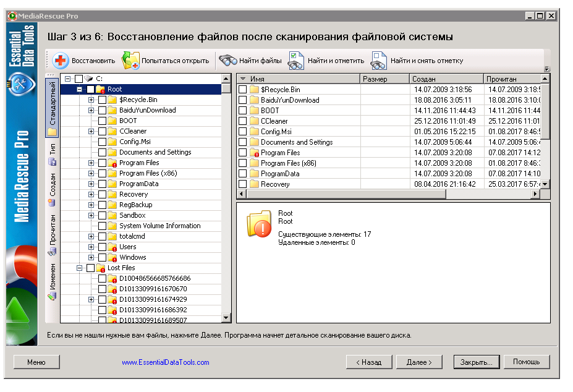Click the Recovery folder icon in file list

pyautogui.click(x=254, y=184)
